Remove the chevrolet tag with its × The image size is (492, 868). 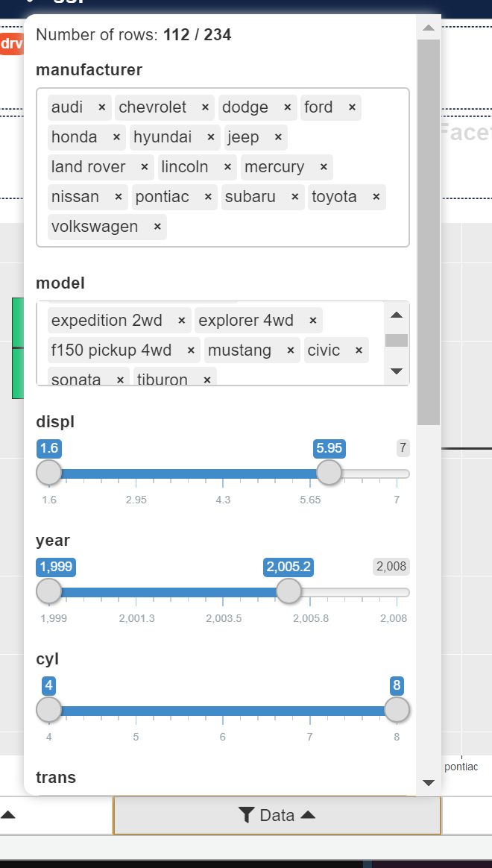[x=206, y=107]
